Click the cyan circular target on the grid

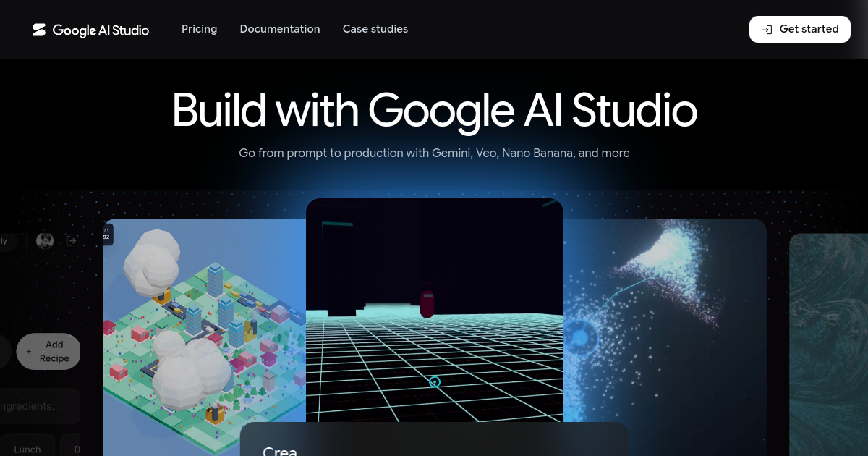point(435,381)
